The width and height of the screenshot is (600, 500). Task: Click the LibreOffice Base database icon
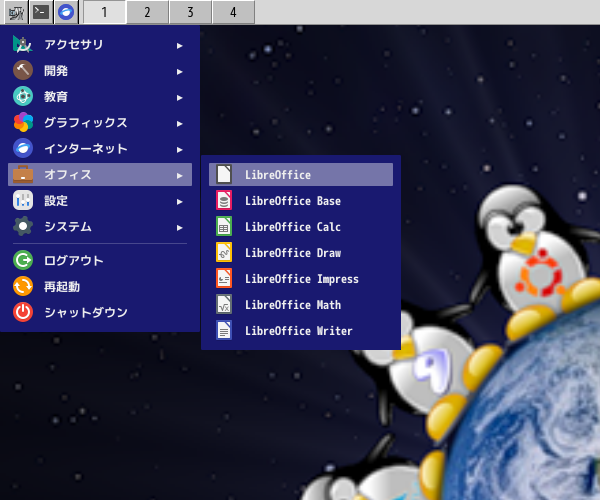[224, 200]
